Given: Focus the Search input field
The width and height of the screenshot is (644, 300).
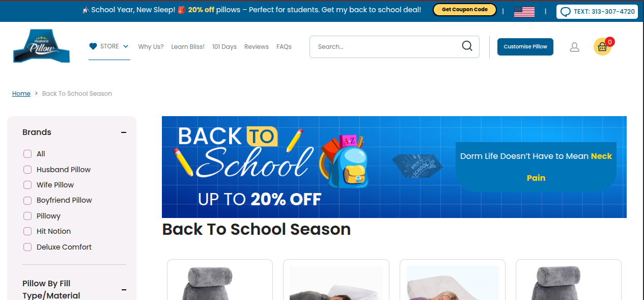Looking at the screenshot, I should [387, 47].
